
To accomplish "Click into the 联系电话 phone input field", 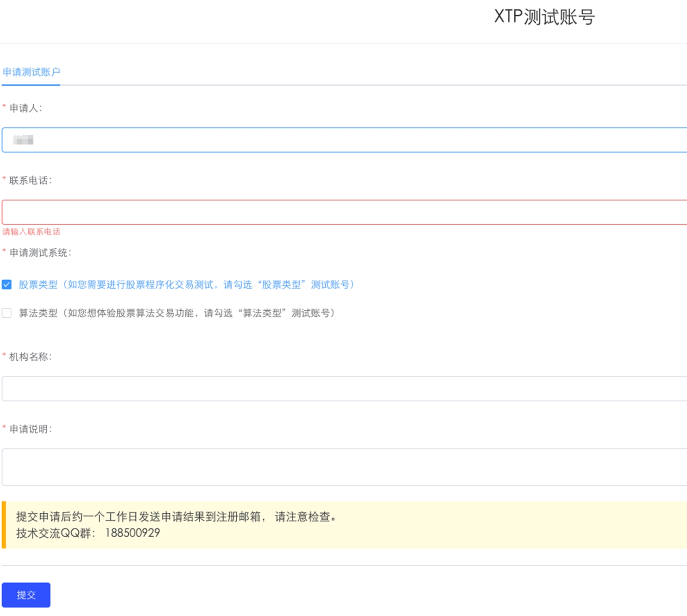I will pyautogui.click(x=344, y=212).
